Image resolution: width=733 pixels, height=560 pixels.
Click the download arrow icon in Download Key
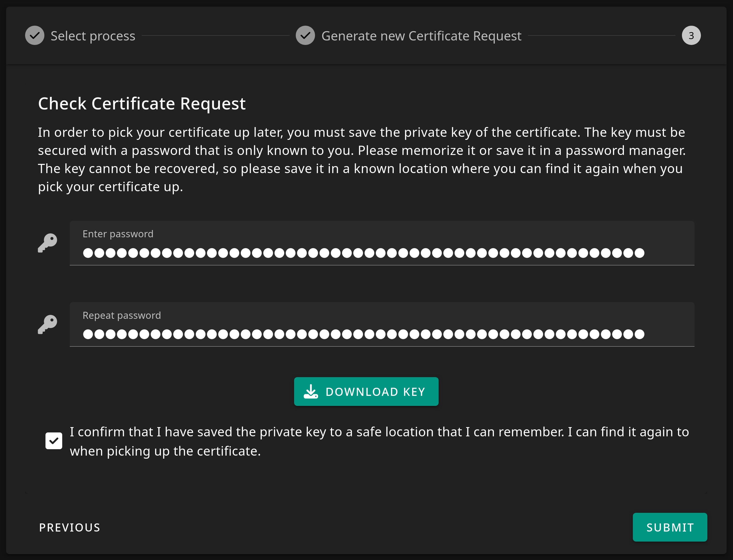pyautogui.click(x=311, y=392)
